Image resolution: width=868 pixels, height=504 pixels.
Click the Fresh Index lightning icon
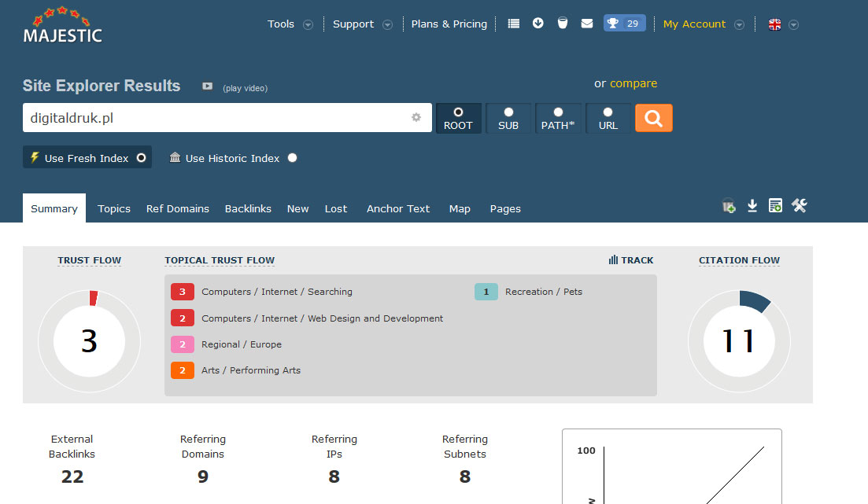point(35,158)
